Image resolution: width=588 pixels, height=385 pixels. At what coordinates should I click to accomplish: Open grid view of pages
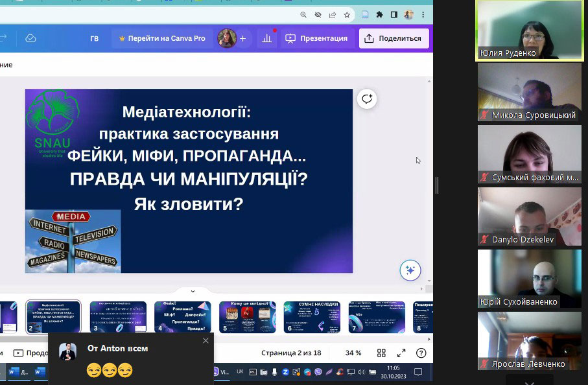[381, 353]
